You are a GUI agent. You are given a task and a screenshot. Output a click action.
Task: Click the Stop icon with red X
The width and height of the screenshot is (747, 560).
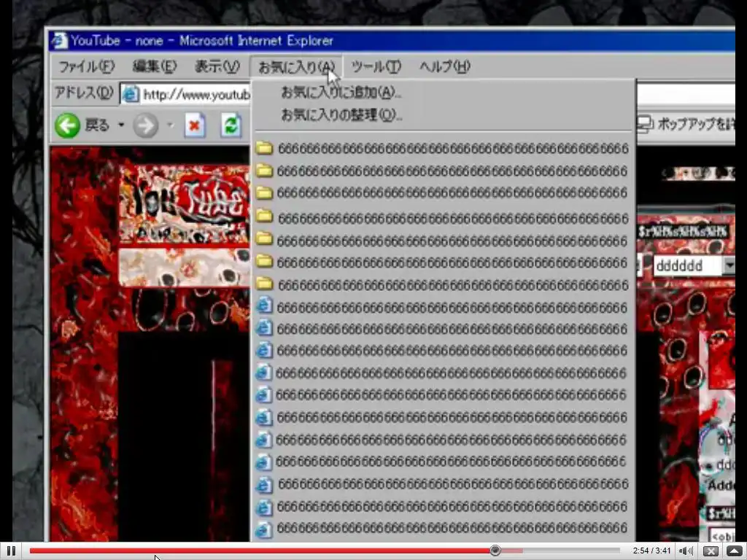coord(195,125)
